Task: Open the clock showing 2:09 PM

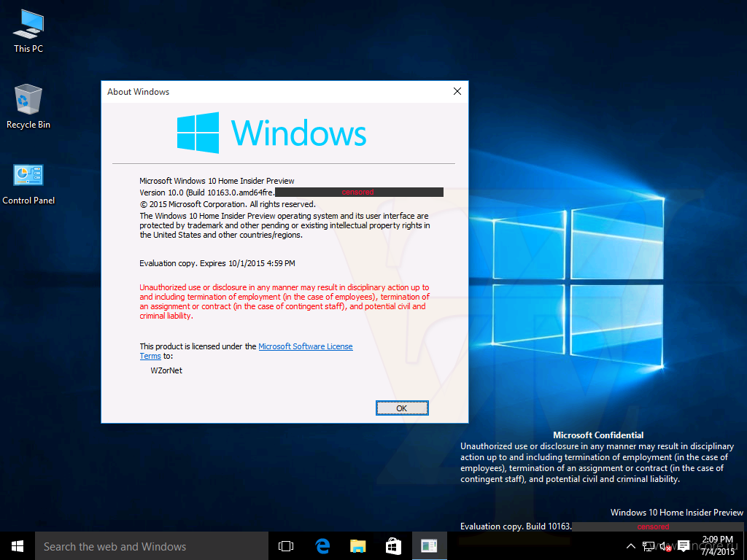Action: tap(718, 545)
